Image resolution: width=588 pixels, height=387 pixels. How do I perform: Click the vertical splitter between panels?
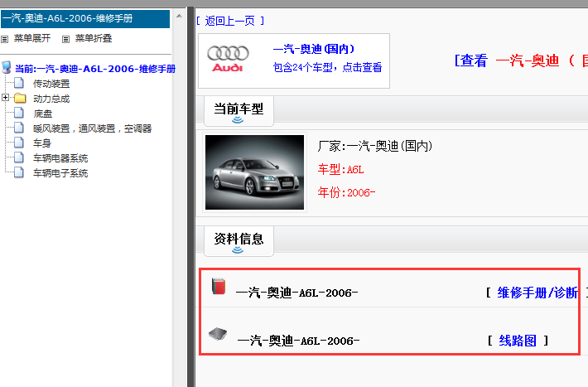[x=190, y=196]
